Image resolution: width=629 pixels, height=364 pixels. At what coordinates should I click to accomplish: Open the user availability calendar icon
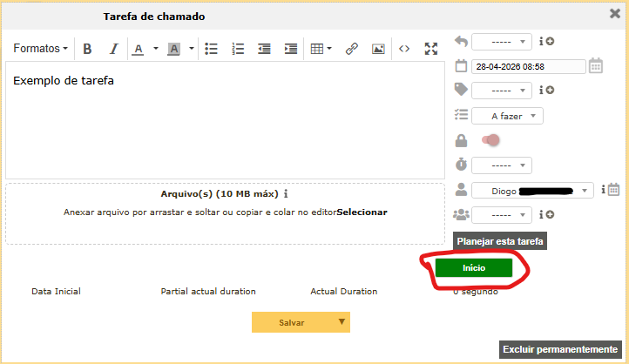(613, 189)
